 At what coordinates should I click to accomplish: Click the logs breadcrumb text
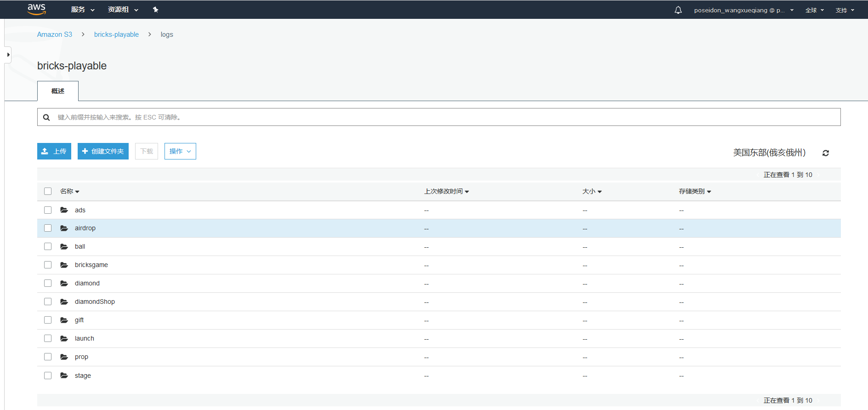(x=167, y=34)
